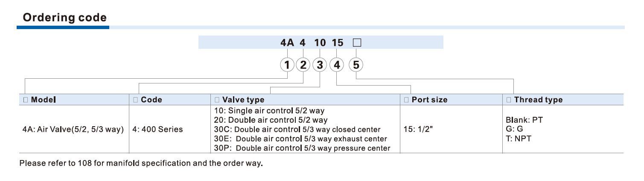Click the manifold specification reference note
This screenshot has width=644, height=181.
[x=141, y=163]
